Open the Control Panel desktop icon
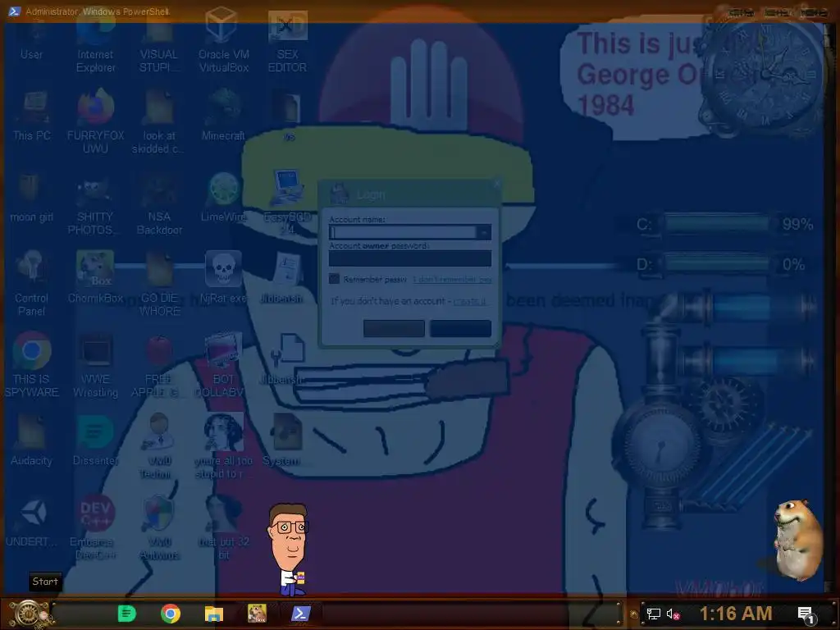This screenshot has width=840, height=630. coord(32,284)
